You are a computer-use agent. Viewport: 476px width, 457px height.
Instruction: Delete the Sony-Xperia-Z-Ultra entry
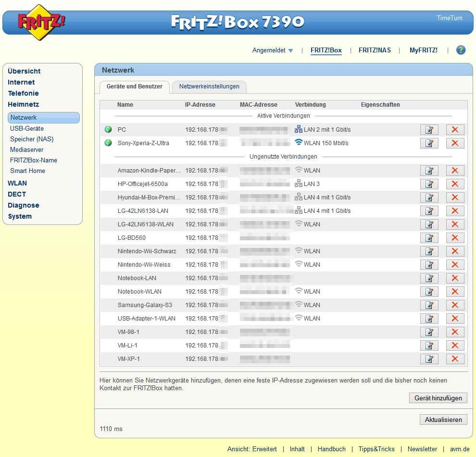point(455,143)
